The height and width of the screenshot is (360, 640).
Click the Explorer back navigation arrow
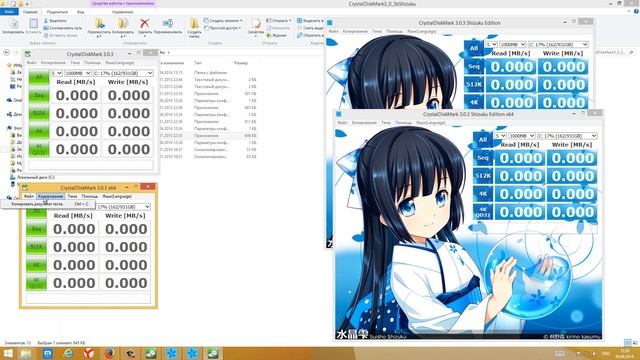(7, 52)
